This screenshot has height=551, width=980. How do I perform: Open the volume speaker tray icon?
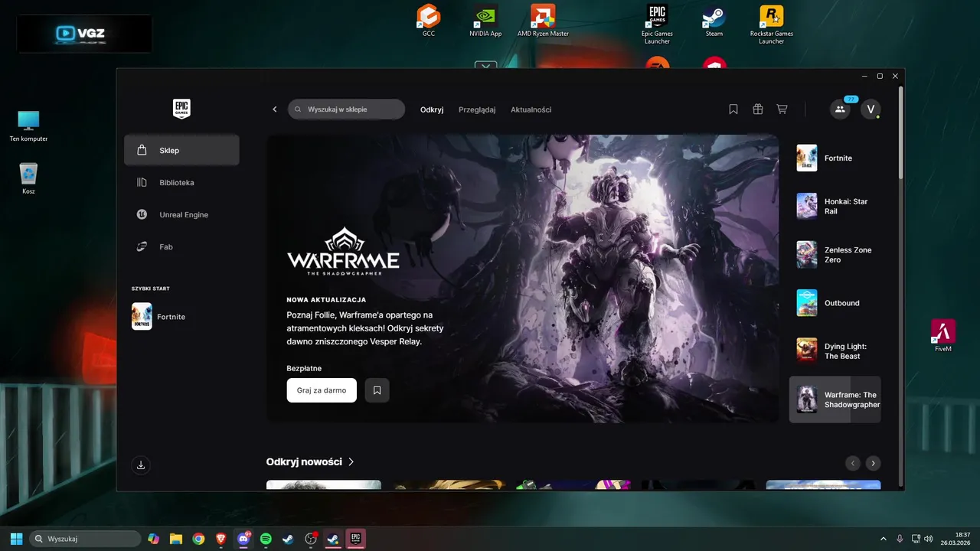929,539
